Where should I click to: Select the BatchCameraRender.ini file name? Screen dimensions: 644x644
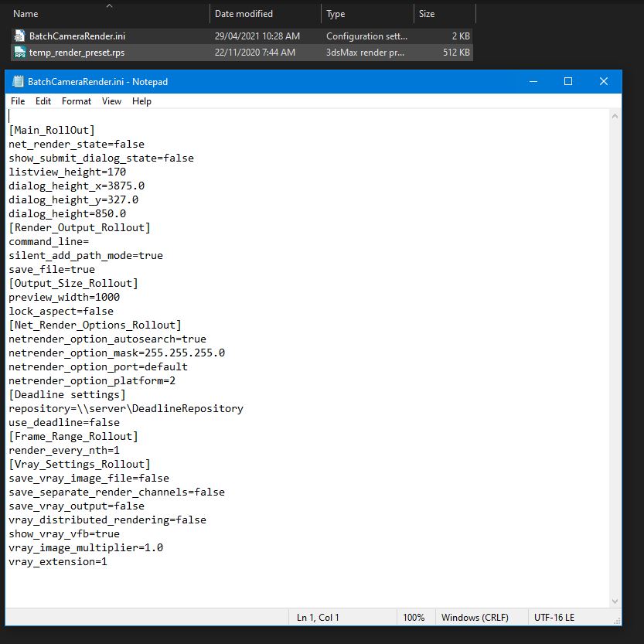pyautogui.click(x=77, y=36)
